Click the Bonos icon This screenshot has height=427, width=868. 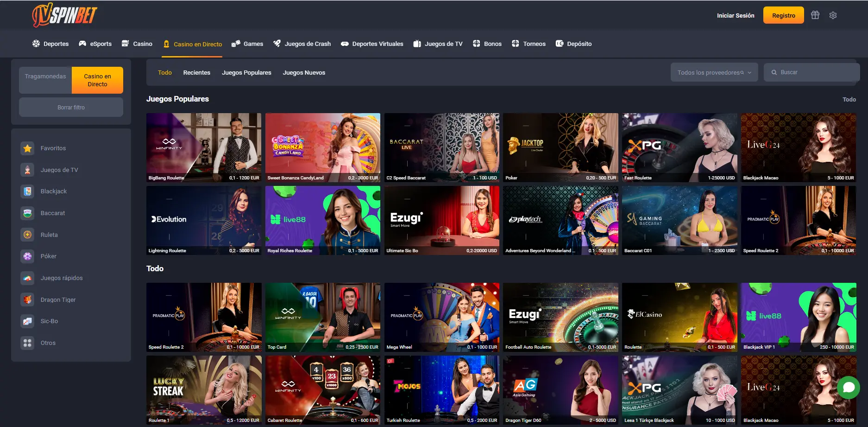476,44
